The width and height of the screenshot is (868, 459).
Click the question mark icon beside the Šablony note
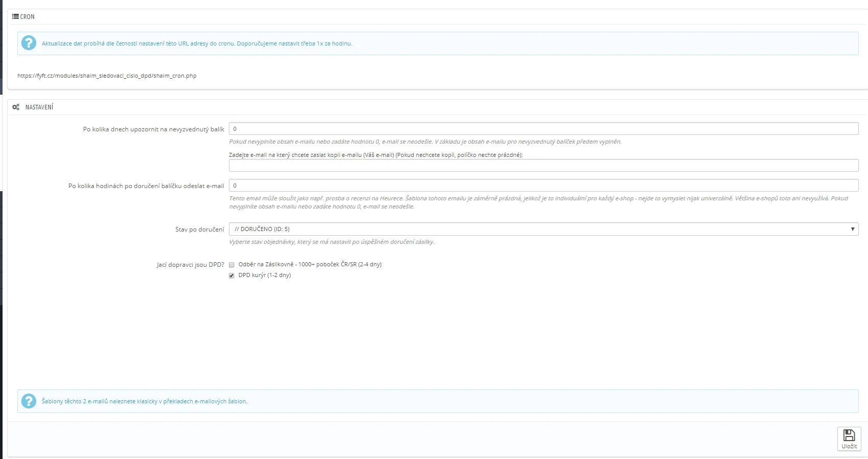tap(29, 401)
